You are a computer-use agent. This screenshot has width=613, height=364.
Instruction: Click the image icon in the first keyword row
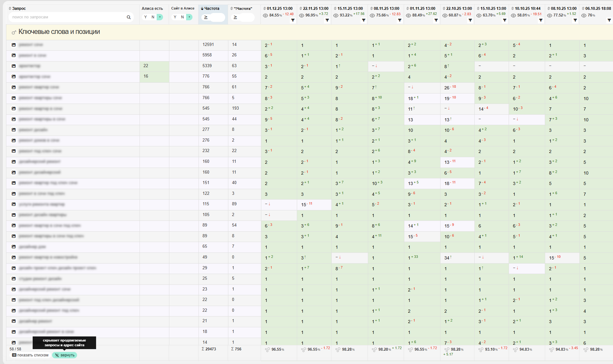14,45
